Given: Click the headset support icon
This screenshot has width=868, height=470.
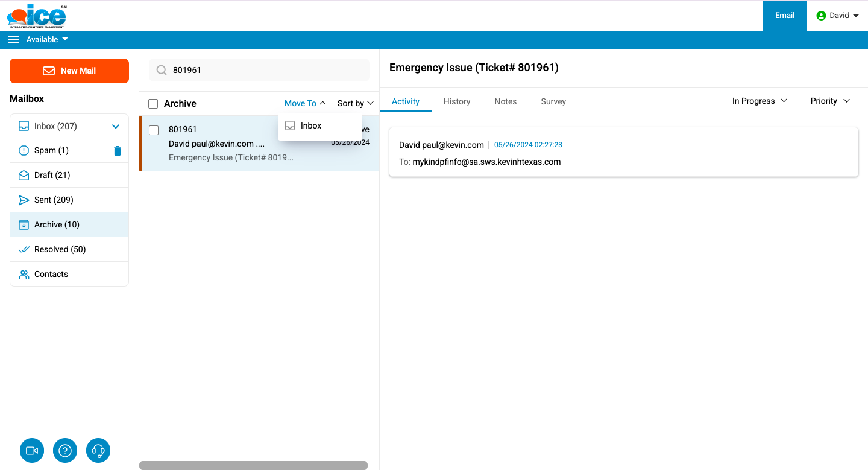Looking at the screenshot, I should (x=98, y=451).
